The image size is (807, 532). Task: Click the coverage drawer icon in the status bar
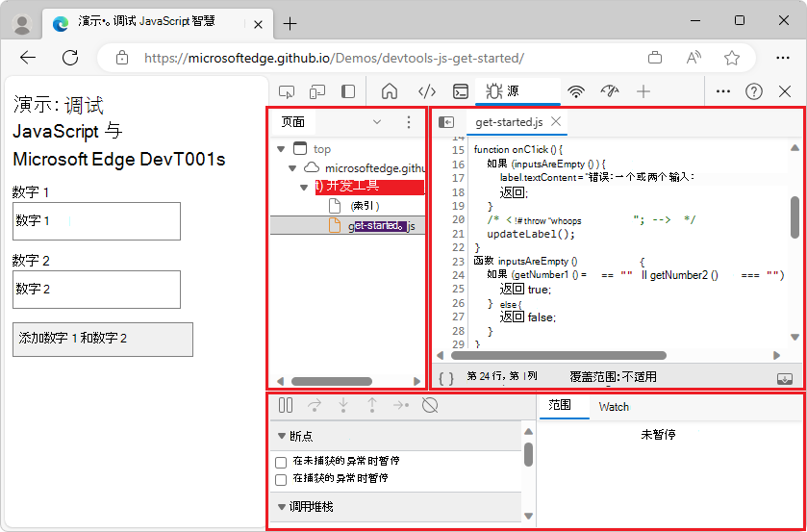click(x=784, y=378)
